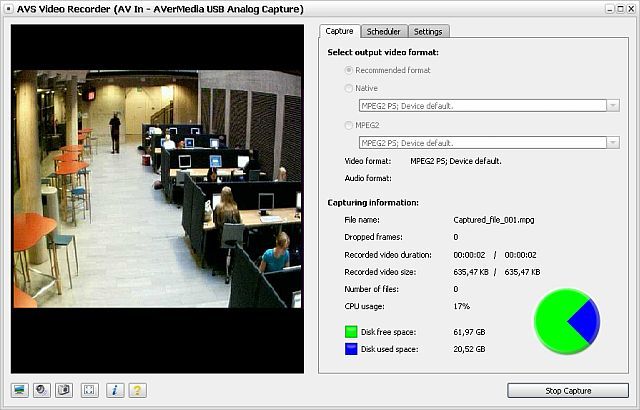Click the application icon in title bar
This screenshot has width=640, height=410.
[8, 9]
